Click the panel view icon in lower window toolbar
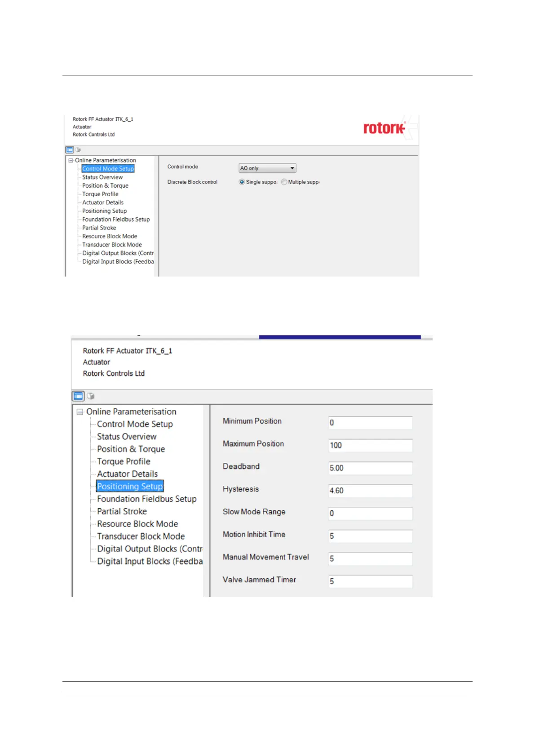The width and height of the screenshot is (535, 756). pyautogui.click(x=78, y=396)
